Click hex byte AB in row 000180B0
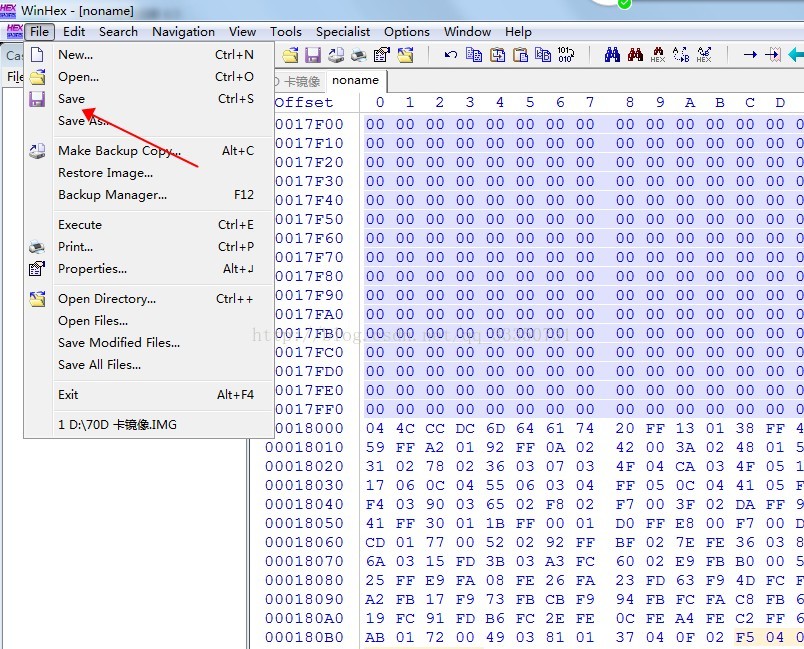The height and width of the screenshot is (649, 804). point(375,637)
